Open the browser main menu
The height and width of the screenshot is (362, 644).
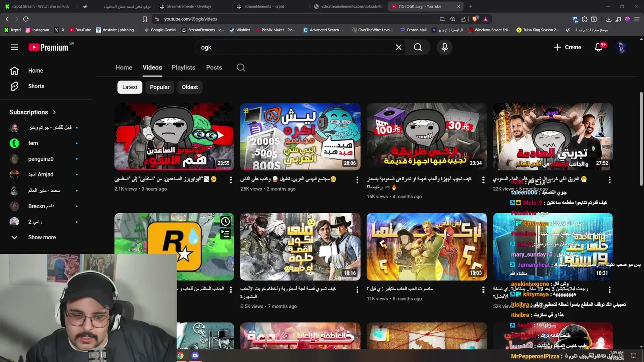[x=637, y=19]
